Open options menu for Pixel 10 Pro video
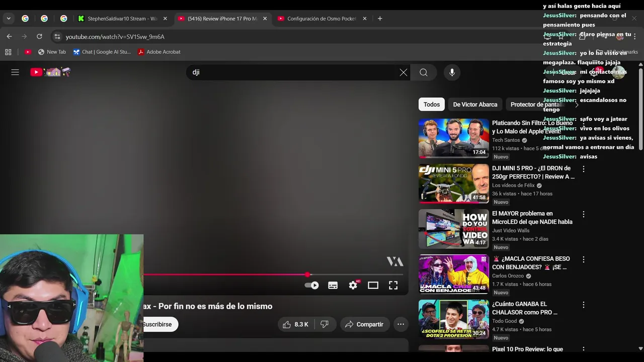This screenshot has height=362, width=644. point(584,349)
